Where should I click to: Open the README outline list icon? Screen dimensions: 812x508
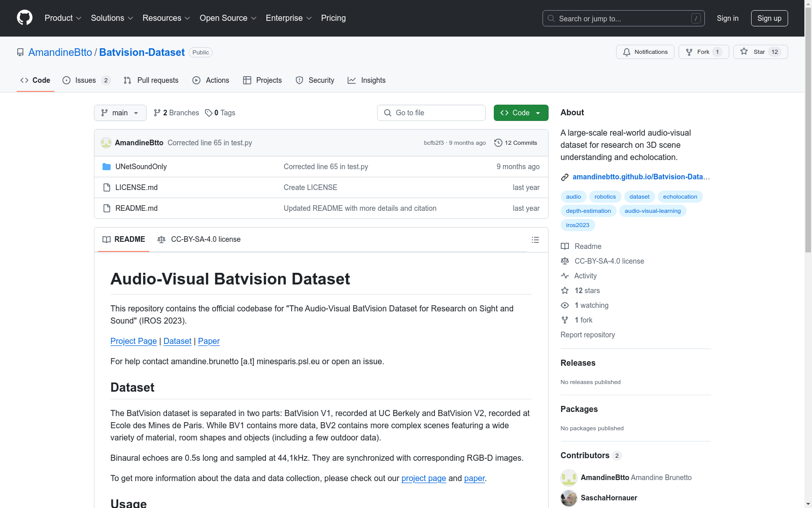[535, 240]
